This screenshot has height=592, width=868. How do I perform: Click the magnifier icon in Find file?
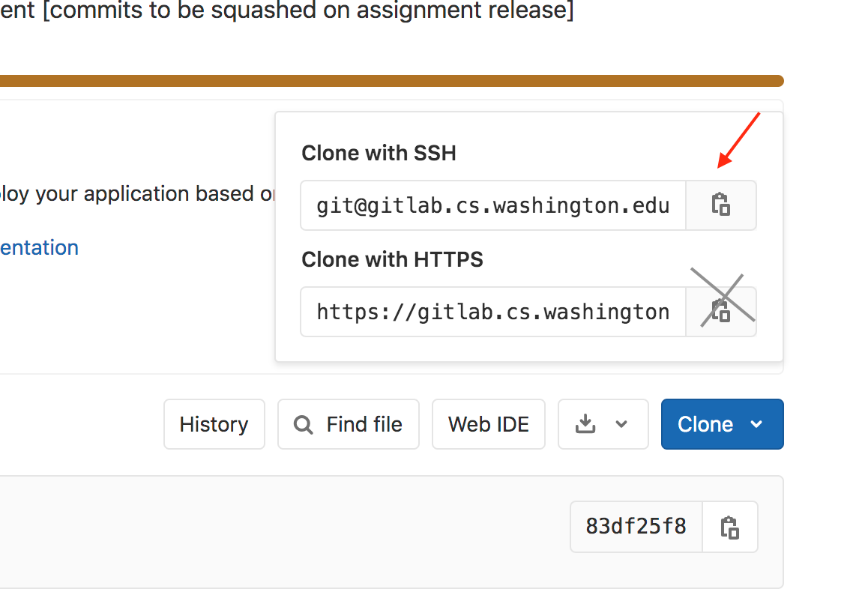[303, 425]
